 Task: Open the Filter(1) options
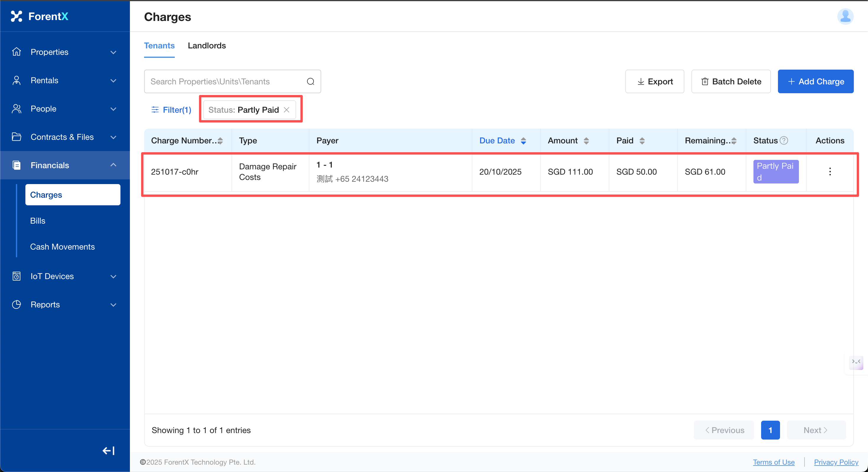(171, 110)
